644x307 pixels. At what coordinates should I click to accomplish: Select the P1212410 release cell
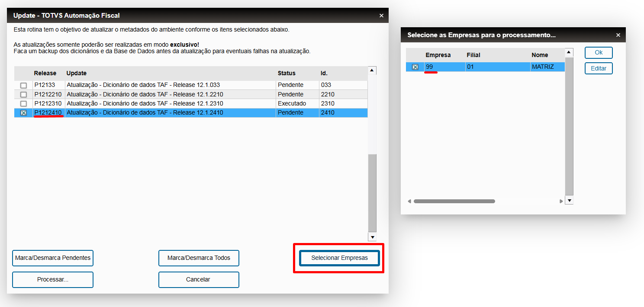pos(49,113)
